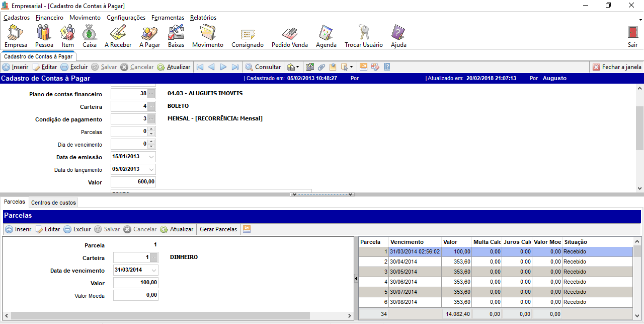The image size is (644, 324).
Task: Switch to the Centros de custos tab
Action: coord(53,203)
